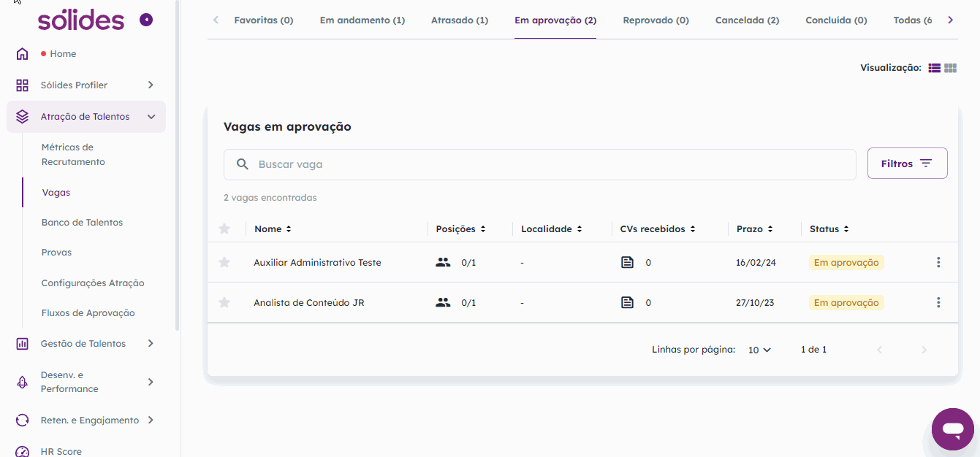The image size is (980, 457).
Task: Open lines per page dropdown
Action: pos(759,350)
